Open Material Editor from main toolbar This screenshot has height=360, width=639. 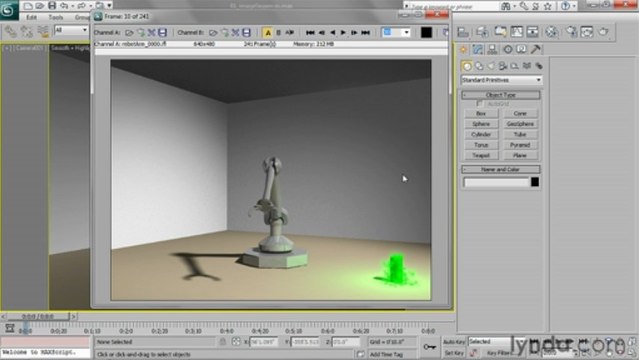coord(552,32)
